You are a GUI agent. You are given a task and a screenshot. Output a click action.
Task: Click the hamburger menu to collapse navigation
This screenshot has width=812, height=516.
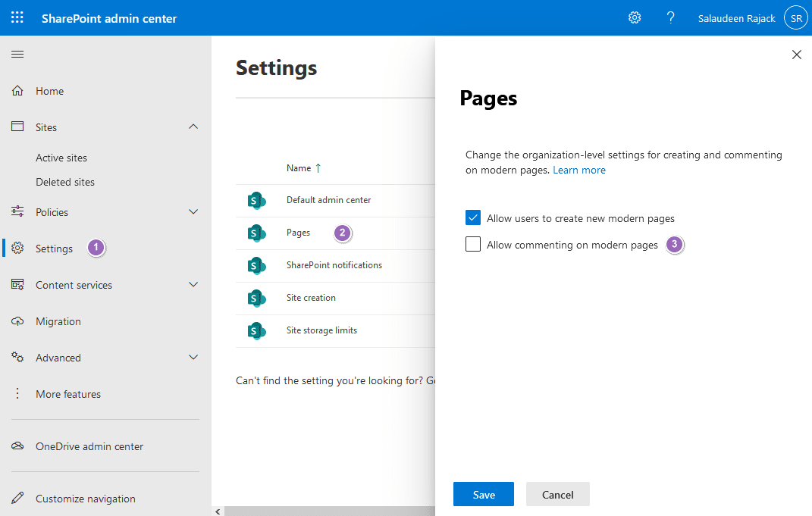click(x=17, y=54)
